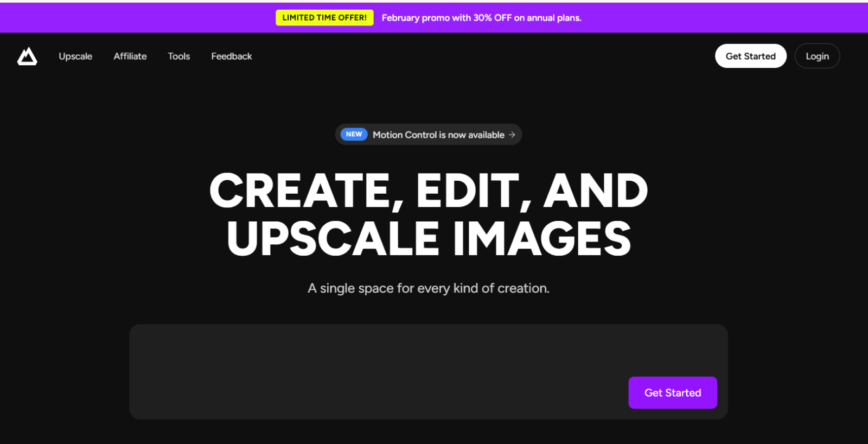Click the 30% OFF text in the banner
Screen dimensions: 868x444
[492, 18]
